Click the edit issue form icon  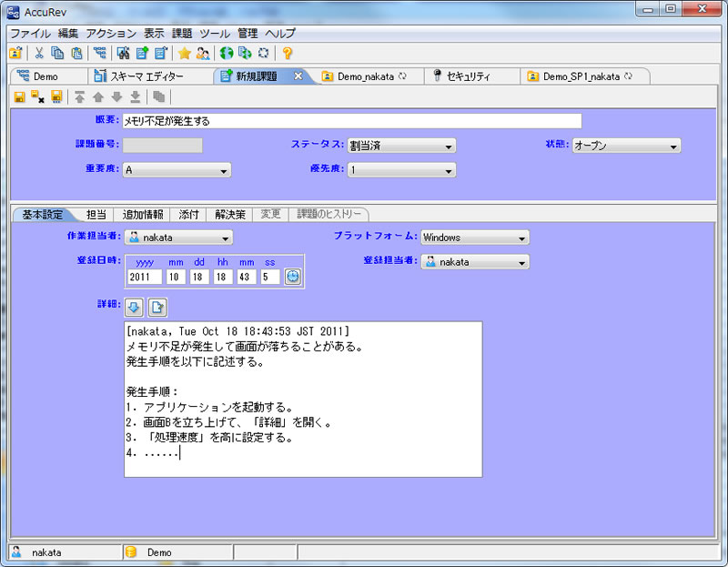(161, 53)
